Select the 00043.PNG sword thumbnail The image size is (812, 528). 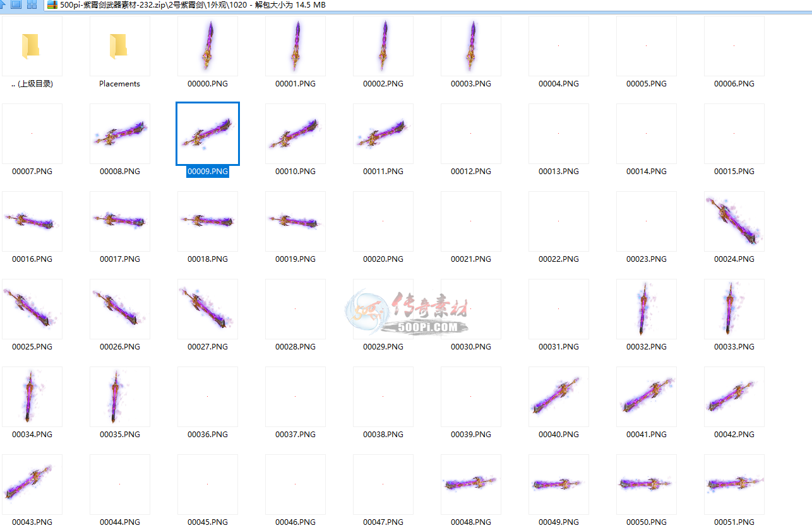point(32,484)
